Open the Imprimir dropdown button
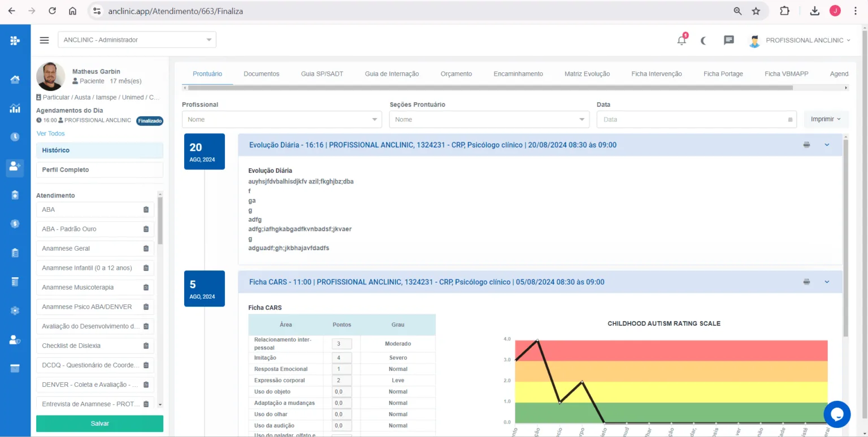The width and height of the screenshot is (868, 437). tap(826, 120)
